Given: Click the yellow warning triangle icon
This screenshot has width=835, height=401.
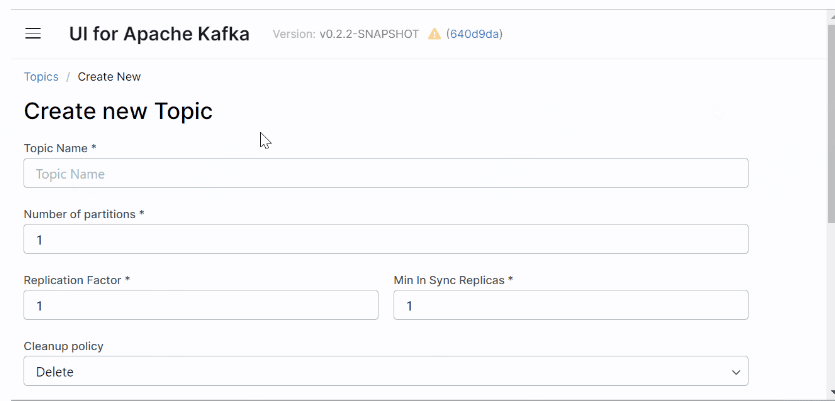Looking at the screenshot, I should click(x=434, y=34).
